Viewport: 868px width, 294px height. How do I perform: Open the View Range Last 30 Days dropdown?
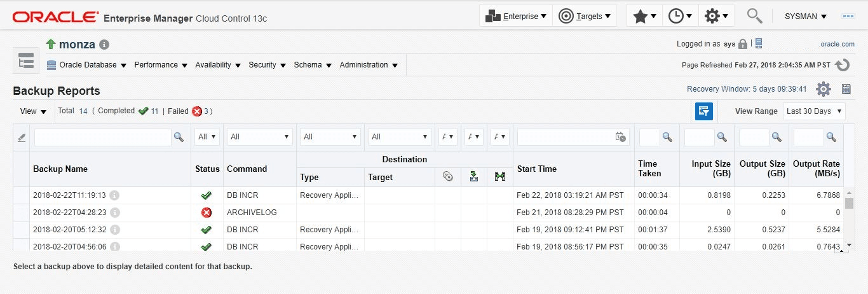(814, 111)
